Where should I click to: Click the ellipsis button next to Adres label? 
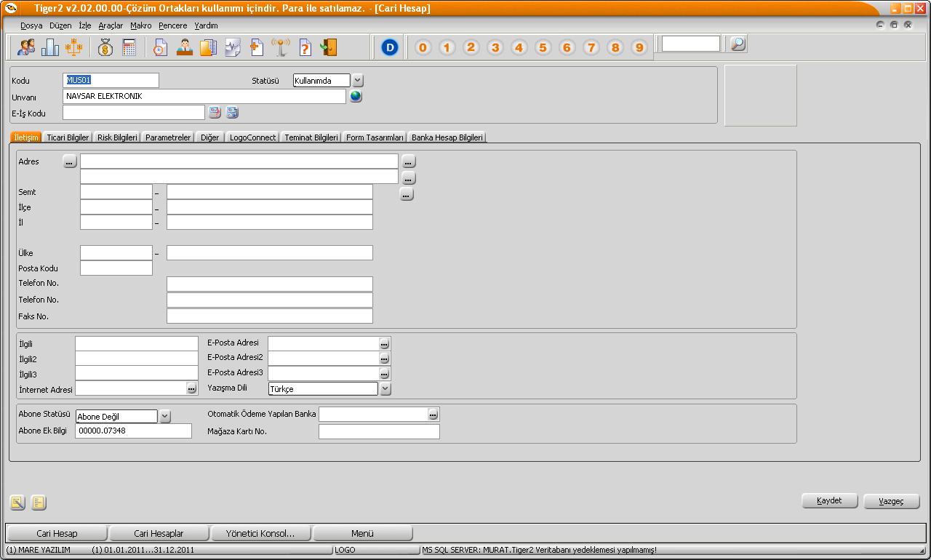(70, 162)
